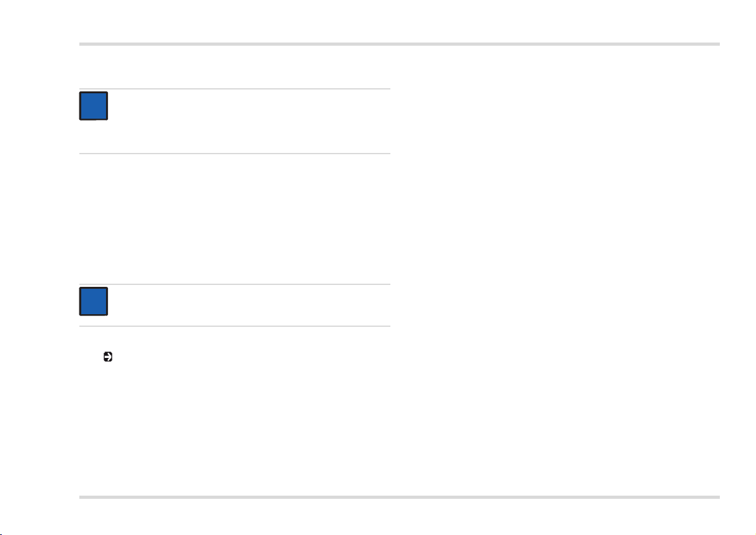This screenshot has width=756, height=535.
Task: Click the gray horizontal bar at page top
Action: pos(399,44)
